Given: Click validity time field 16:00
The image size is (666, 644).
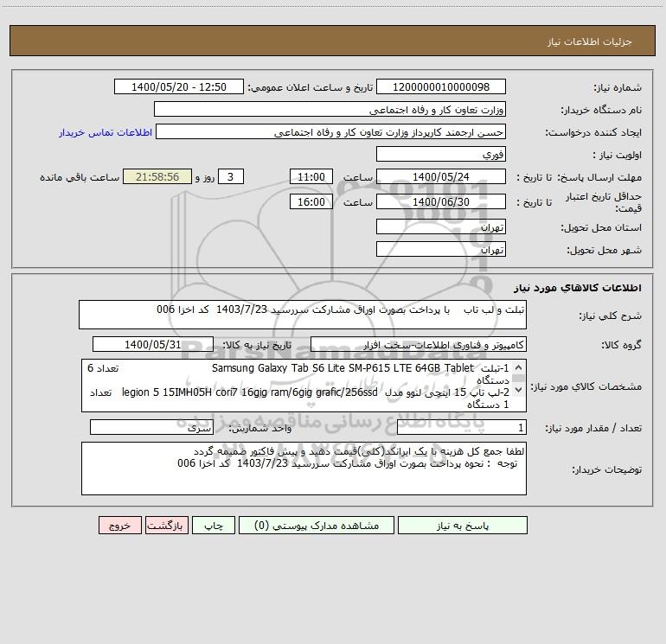Looking at the screenshot, I should 311,201.
